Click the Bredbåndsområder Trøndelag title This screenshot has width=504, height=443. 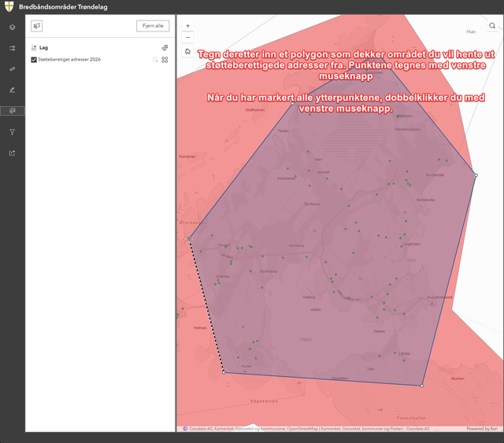(63, 7)
